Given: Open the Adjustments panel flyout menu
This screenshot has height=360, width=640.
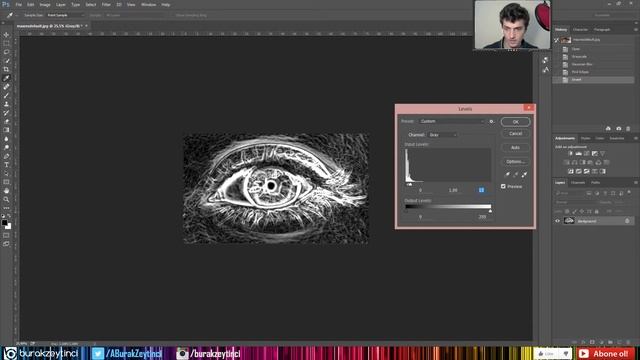Looking at the screenshot, I should [636, 138].
